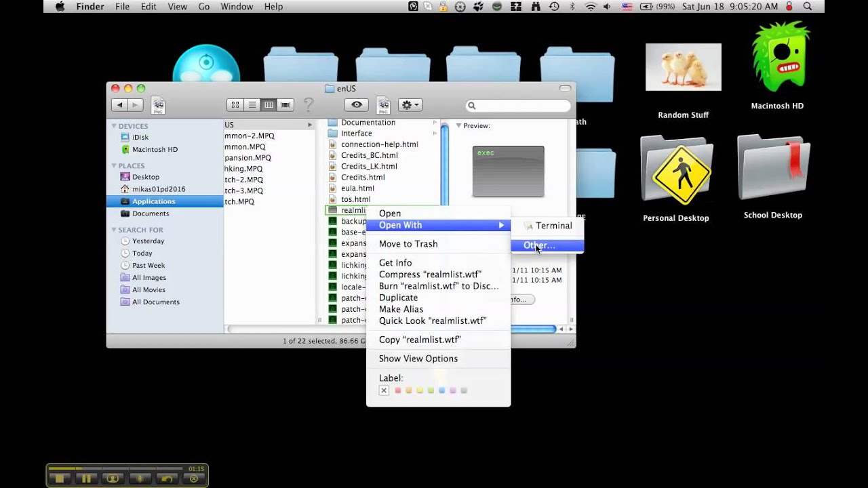
Task: Select the School Desktop folder icon
Action: pyautogui.click(x=774, y=169)
